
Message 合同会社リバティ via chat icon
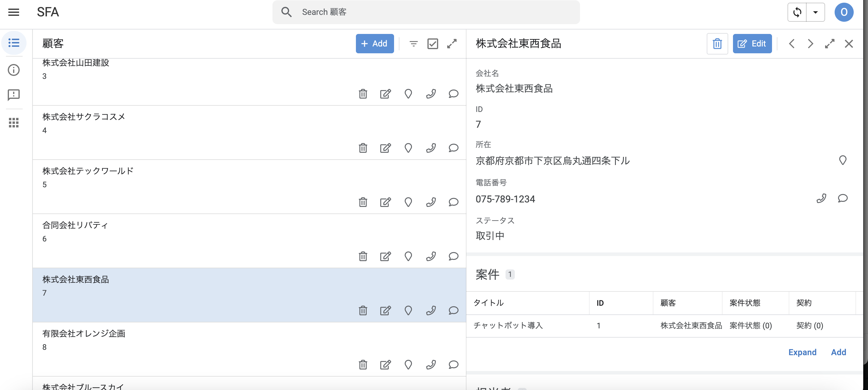click(x=454, y=256)
